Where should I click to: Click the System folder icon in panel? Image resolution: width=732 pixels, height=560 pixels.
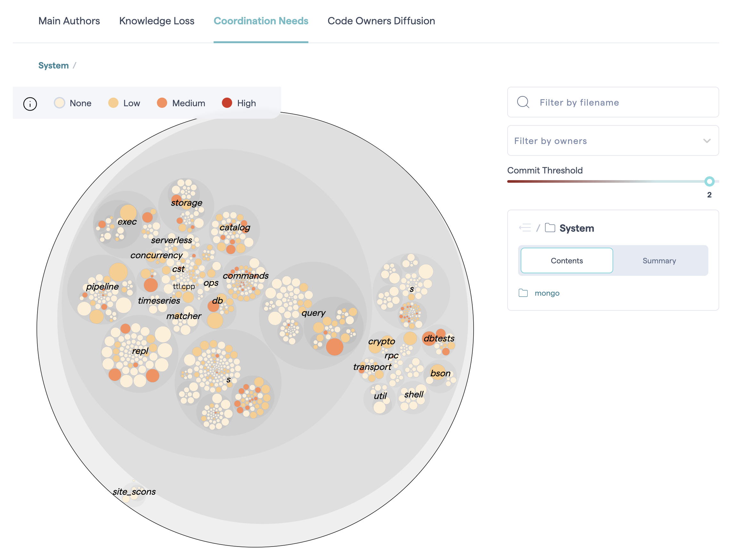tap(550, 228)
